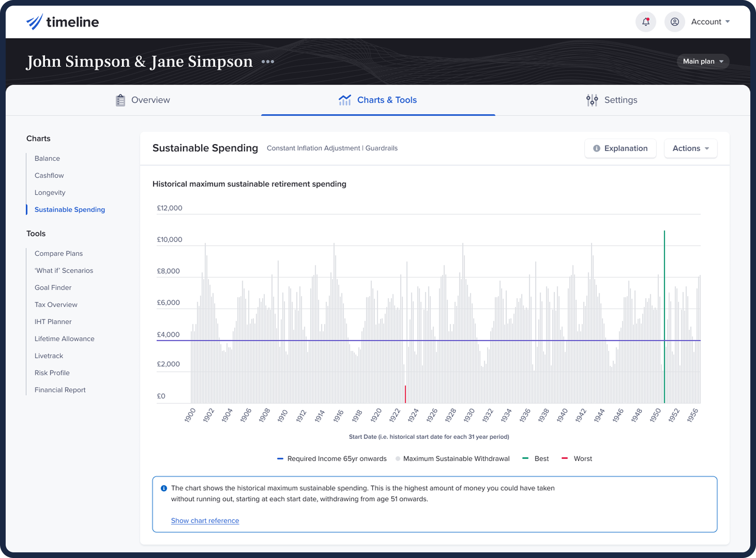Toggle Required Income 65yr onwards legend series
This screenshot has width=756, height=558.
coord(332,459)
